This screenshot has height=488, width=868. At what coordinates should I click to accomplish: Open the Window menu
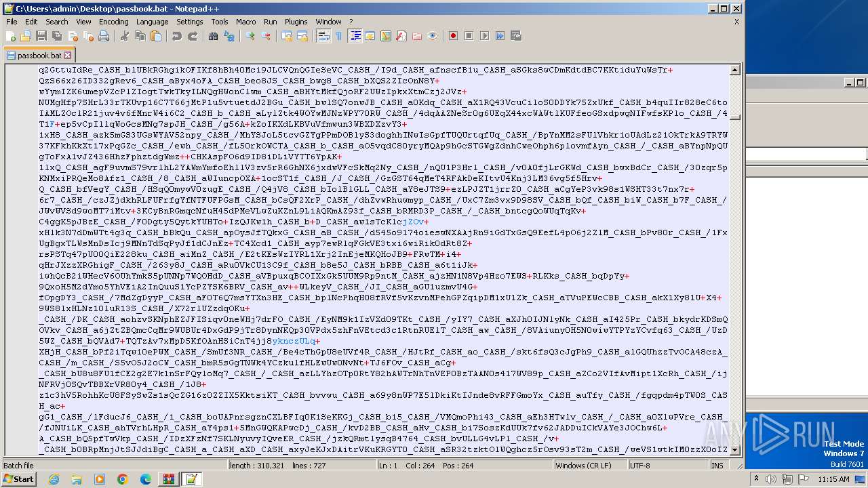point(329,22)
